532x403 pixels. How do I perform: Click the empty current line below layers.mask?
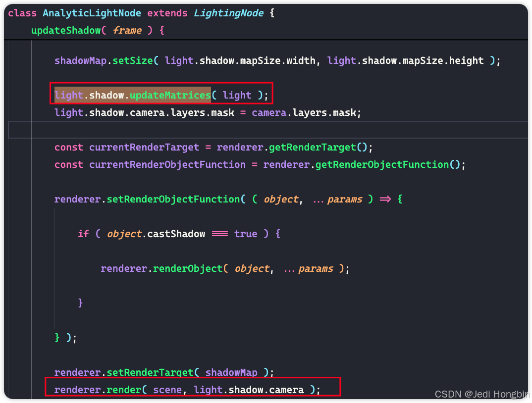coord(268,130)
